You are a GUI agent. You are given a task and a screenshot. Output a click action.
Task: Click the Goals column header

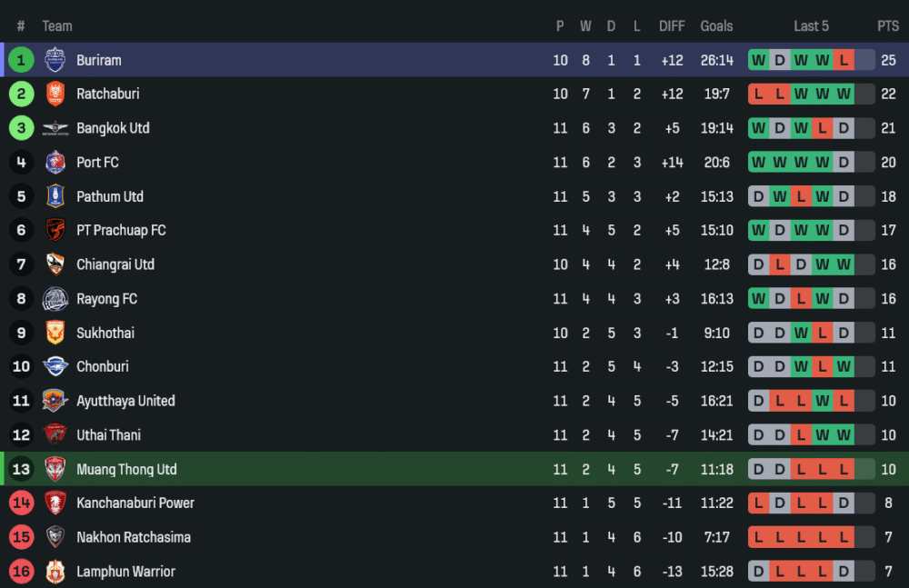coord(716,26)
